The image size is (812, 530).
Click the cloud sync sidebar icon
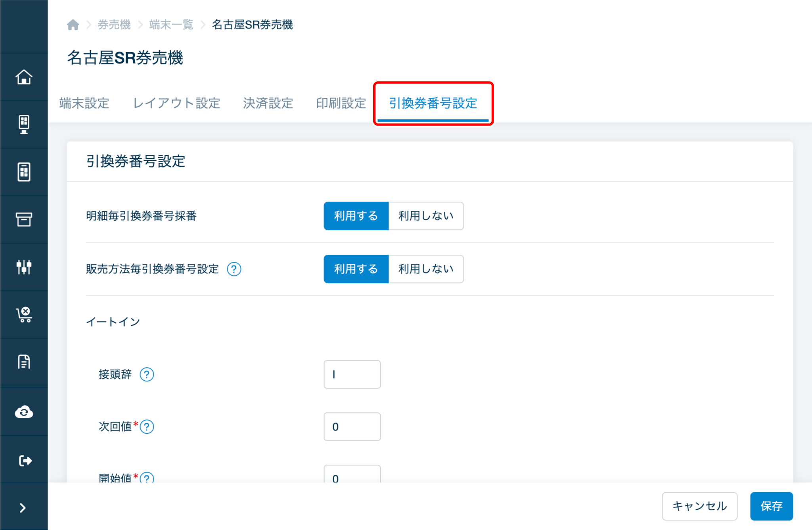click(24, 412)
